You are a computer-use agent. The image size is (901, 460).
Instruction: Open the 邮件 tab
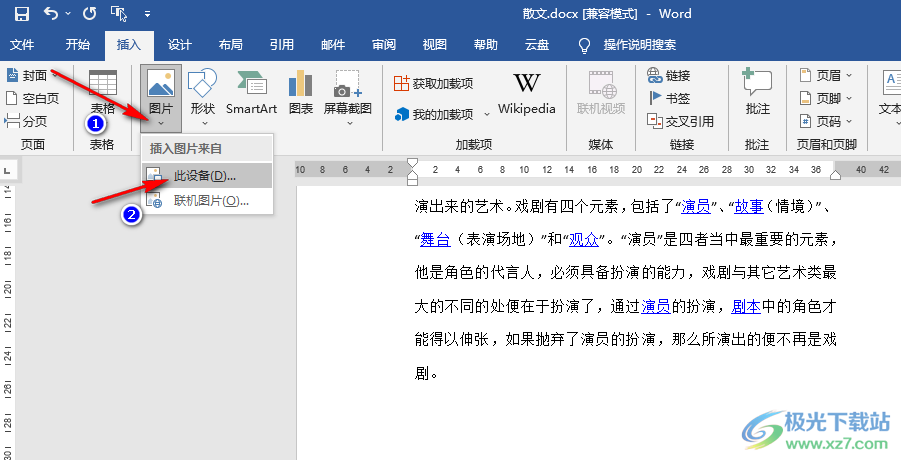coord(333,45)
